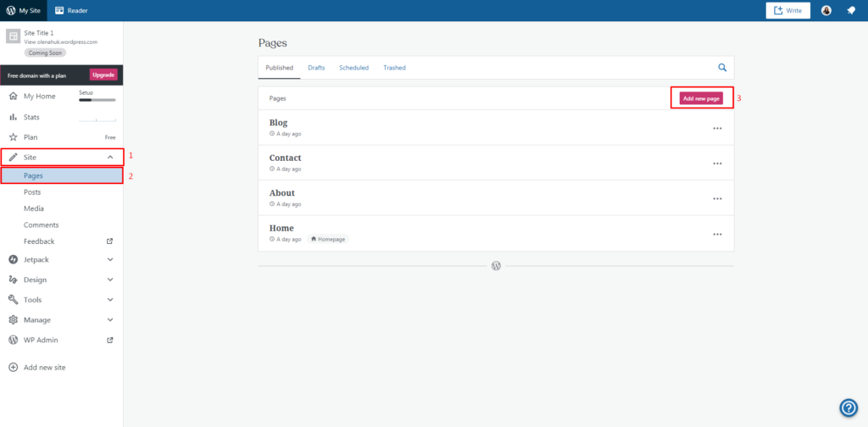868x427 pixels.
Task: Open the notifications bell icon
Action: (x=851, y=10)
